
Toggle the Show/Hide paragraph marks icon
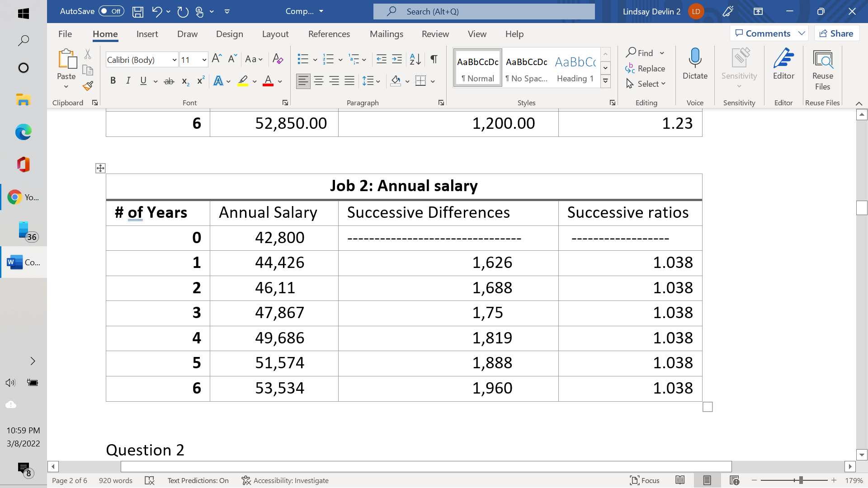(434, 59)
